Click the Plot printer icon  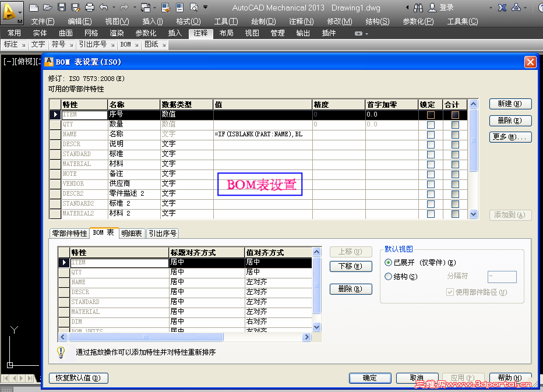pos(89,7)
